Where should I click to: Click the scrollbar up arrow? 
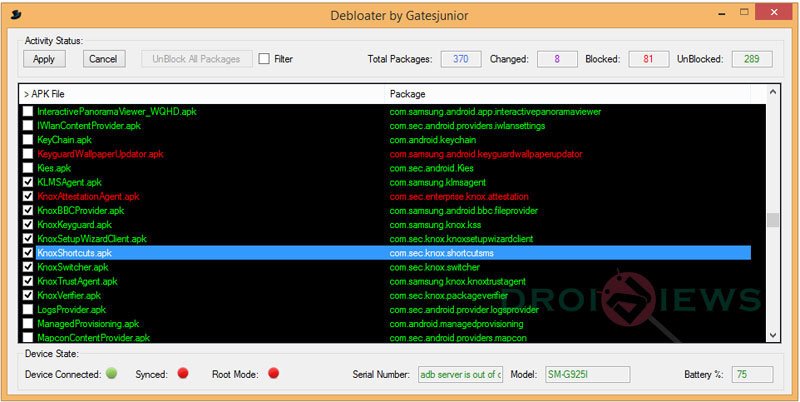point(772,92)
